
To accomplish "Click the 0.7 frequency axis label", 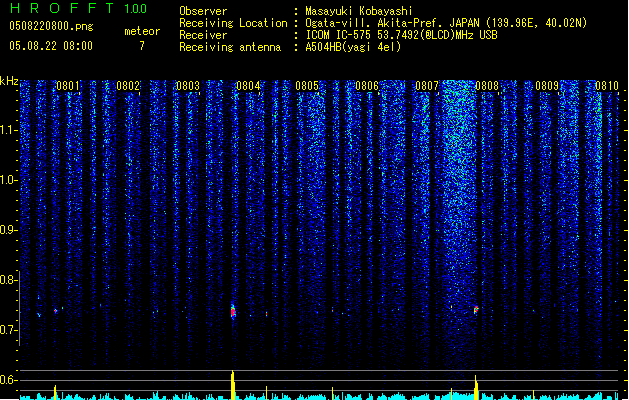I will [x=8, y=330].
